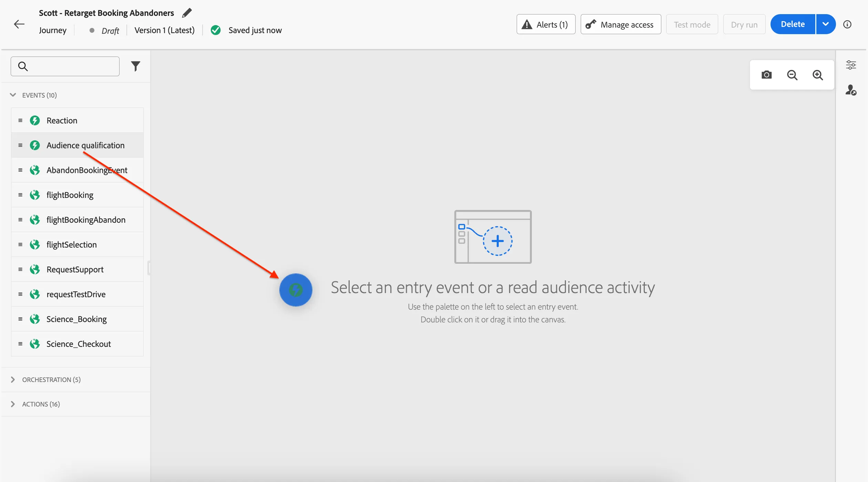Click the Delete button
Image resolution: width=868 pixels, height=482 pixels.
coord(793,24)
